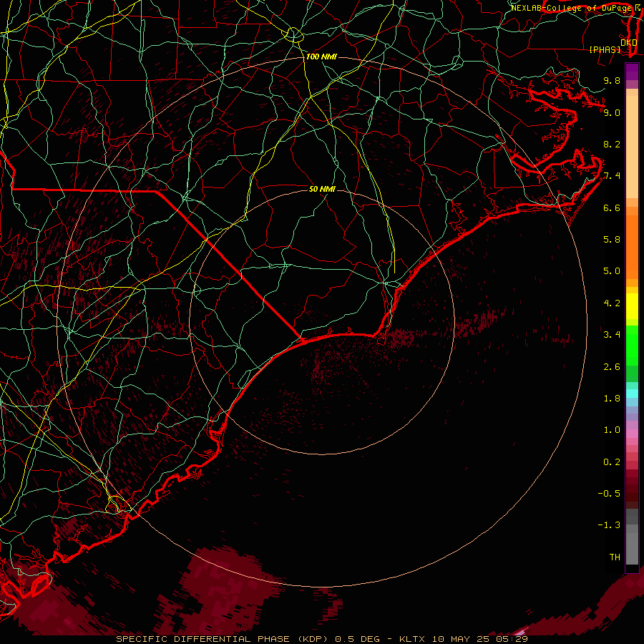644x644 pixels.
Task: Click the 5.8 value on color scale
Action: click(x=612, y=240)
